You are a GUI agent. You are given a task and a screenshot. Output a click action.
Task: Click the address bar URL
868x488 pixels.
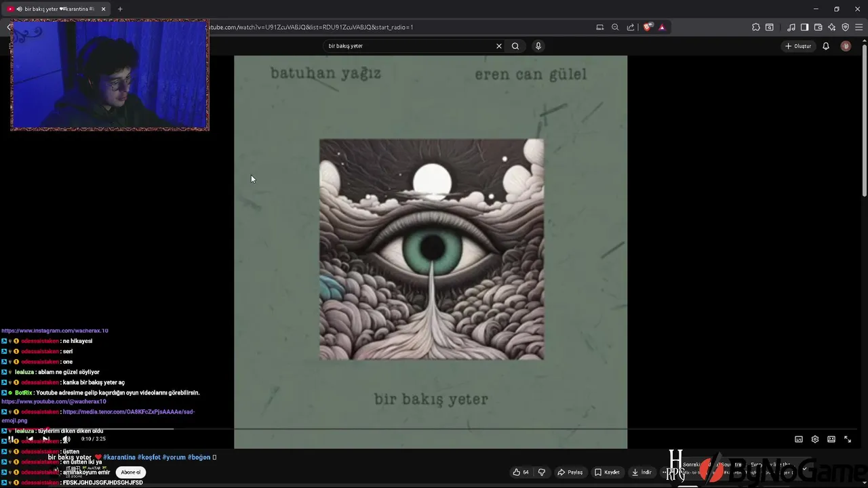tap(311, 27)
